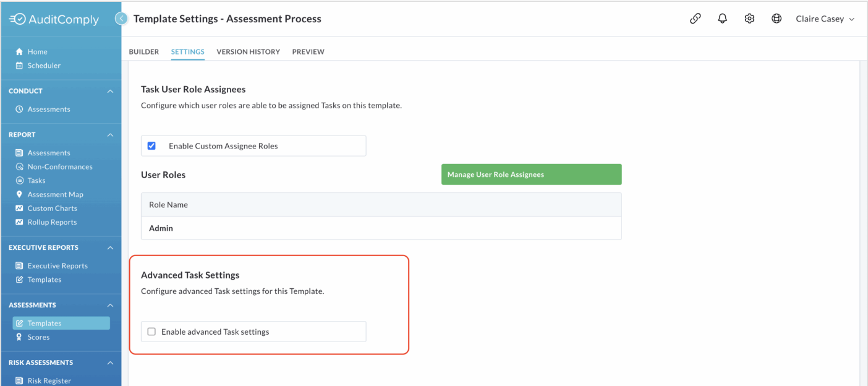Collapse the EXECUTIVE REPORTS section
Image resolution: width=868 pixels, height=386 pixels.
pyautogui.click(x=110, y=247)
